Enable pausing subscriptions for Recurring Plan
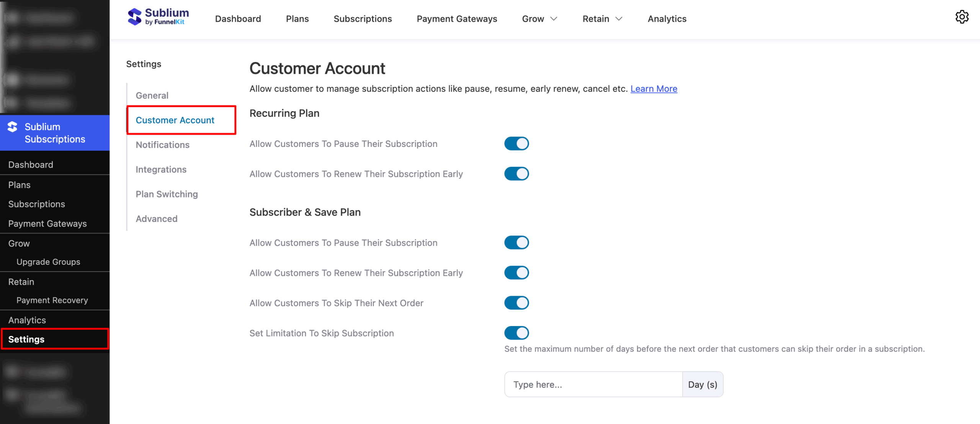The image size is (980, 424). 516,143
